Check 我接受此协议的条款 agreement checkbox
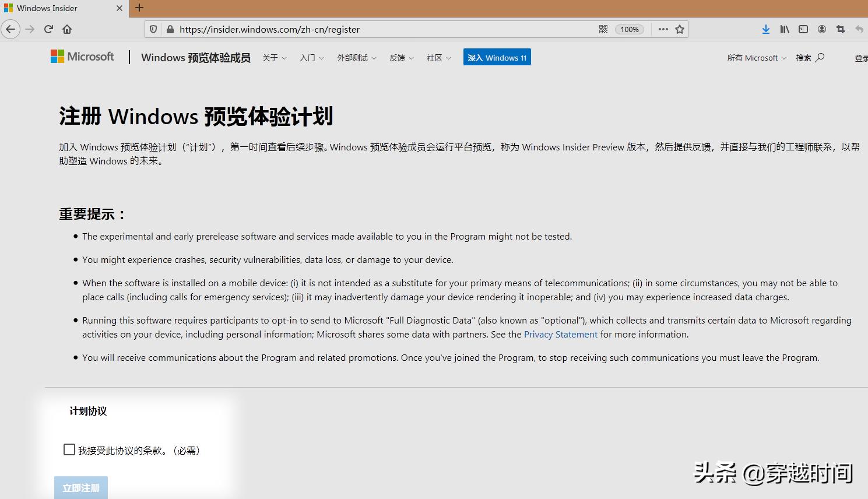 (69, 449)
